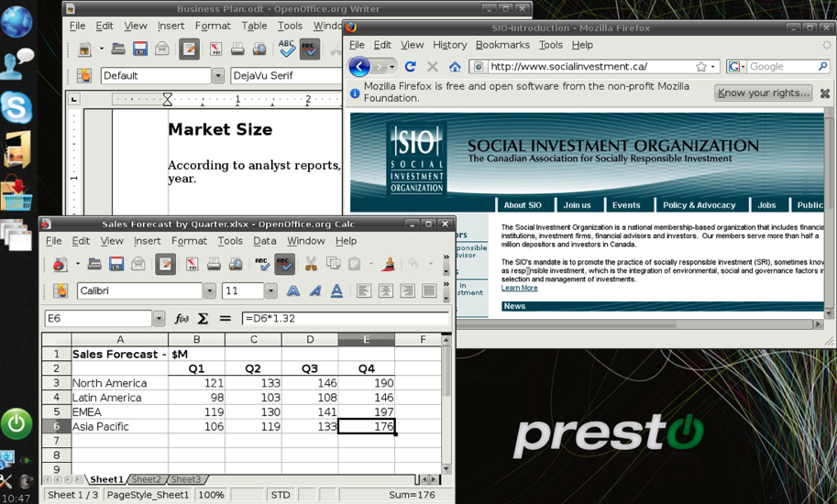The image size is (837, 504).
Task: Open Table menu in Writer
Action: pyautogui.click(x=254, y=26)
